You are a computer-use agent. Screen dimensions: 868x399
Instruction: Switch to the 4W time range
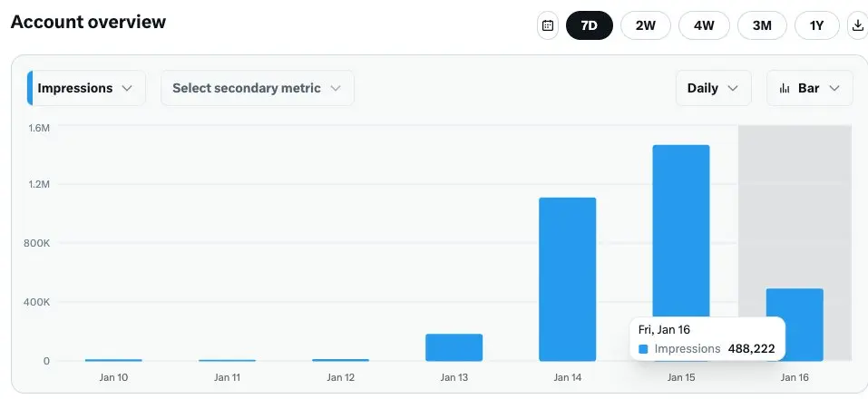click(704, 25)
